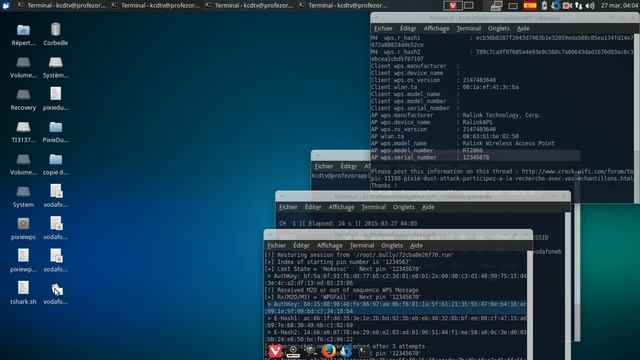Viewport: 640px width, 360px height.
Task: Click the round recorder icon in bottom dock
Action: [293, 351]
